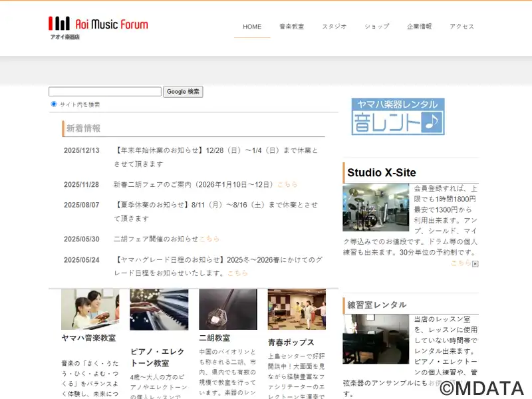Navigate to 企業情報 in the menu
532x399 pixels.
pyautogui.click(x=419, y=27)
